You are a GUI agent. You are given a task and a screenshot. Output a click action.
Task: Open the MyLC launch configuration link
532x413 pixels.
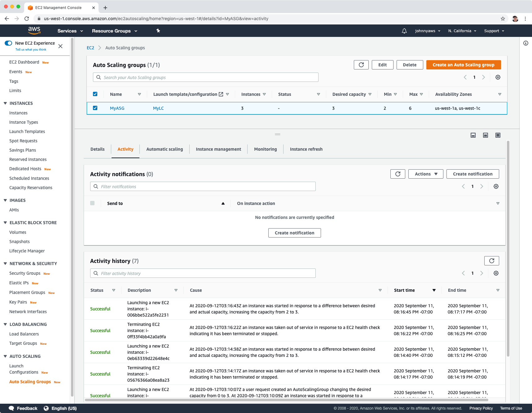tap(158, 108)
